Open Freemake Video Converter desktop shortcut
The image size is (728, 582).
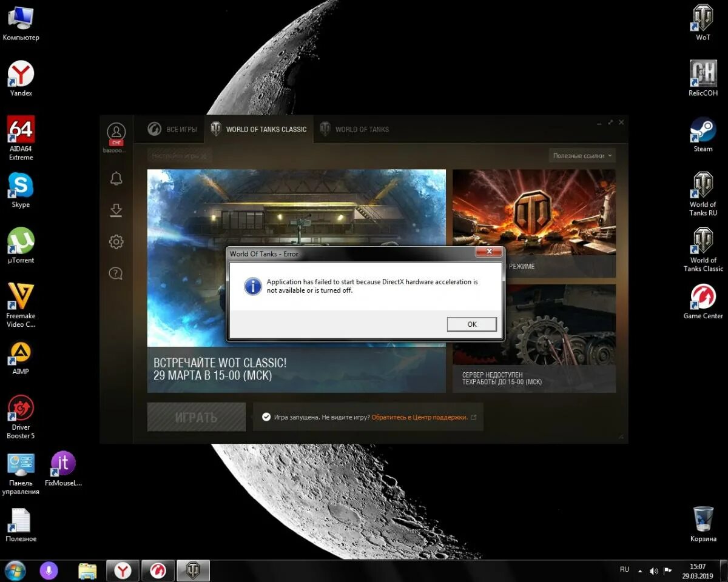[x=21, y=305]
